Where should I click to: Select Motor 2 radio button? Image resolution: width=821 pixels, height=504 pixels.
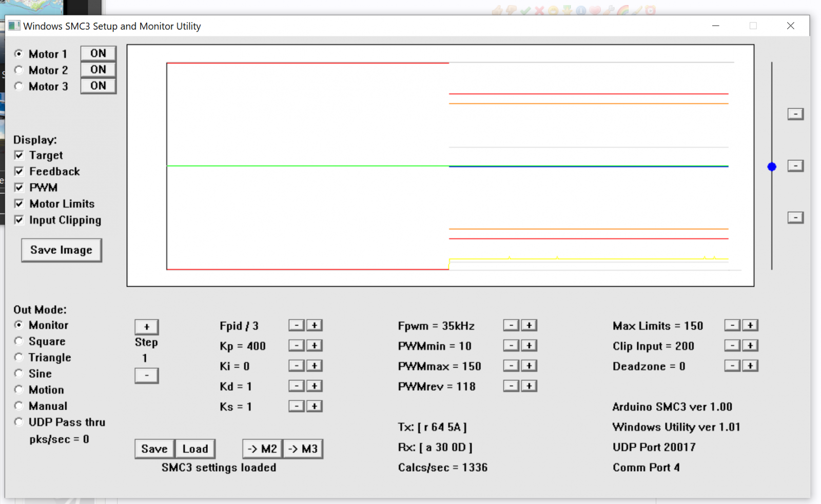coord(19,70)
